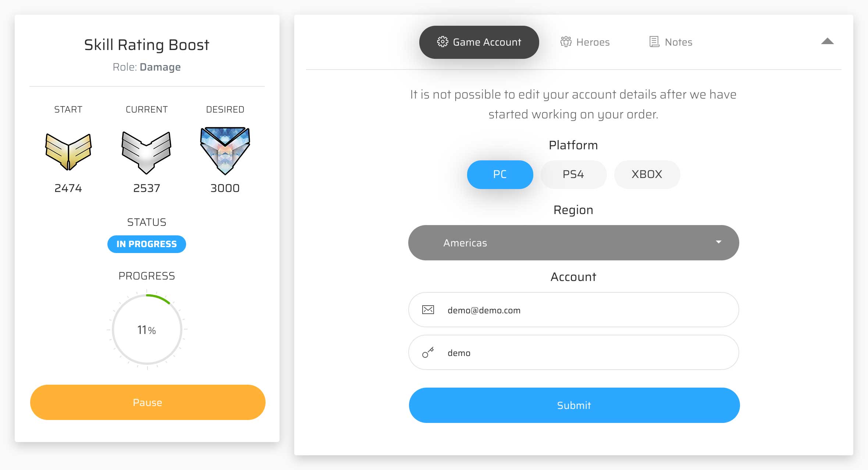Click the Pause order button
Screen dimensions: 868x470
tap(147, 402)
